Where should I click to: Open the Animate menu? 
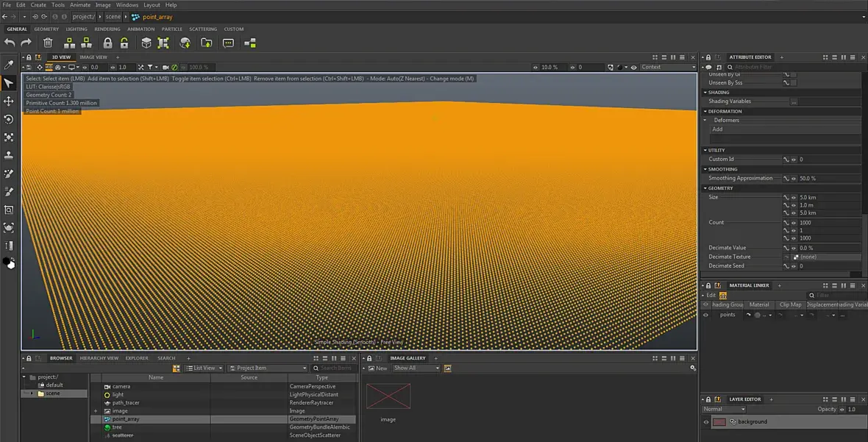[80, 5]
